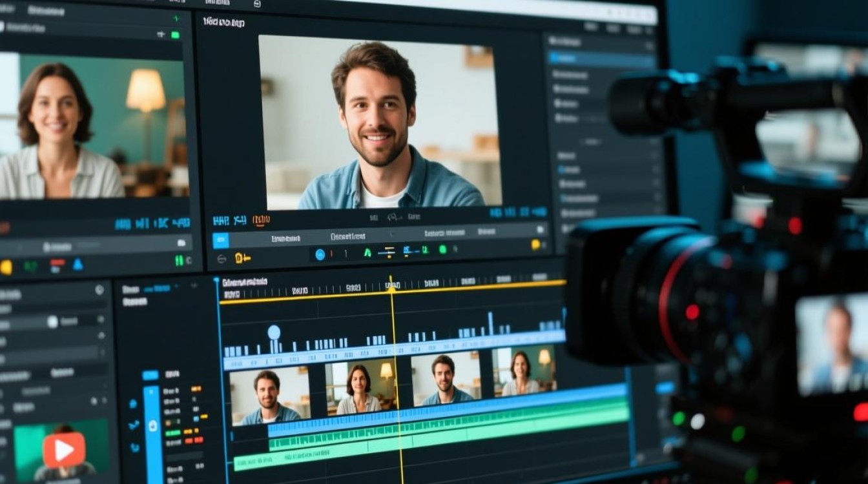Click the white toggle knob in the lower-left panel

[52, 321]
